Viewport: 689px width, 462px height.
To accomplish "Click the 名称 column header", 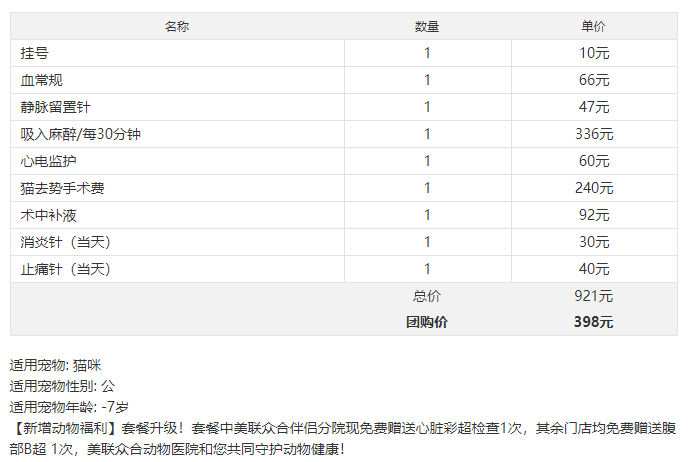I will [177, 26].
